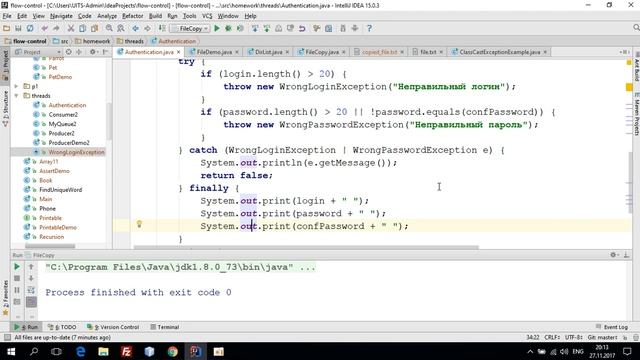Click the navigate Back arrow icon
The image size is (640, 360).
(135, 28)
